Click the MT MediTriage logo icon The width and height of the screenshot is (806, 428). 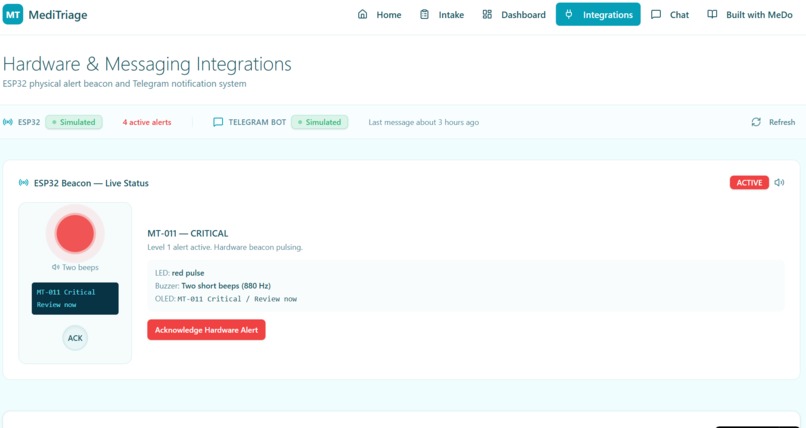click(x=13, y=14)
